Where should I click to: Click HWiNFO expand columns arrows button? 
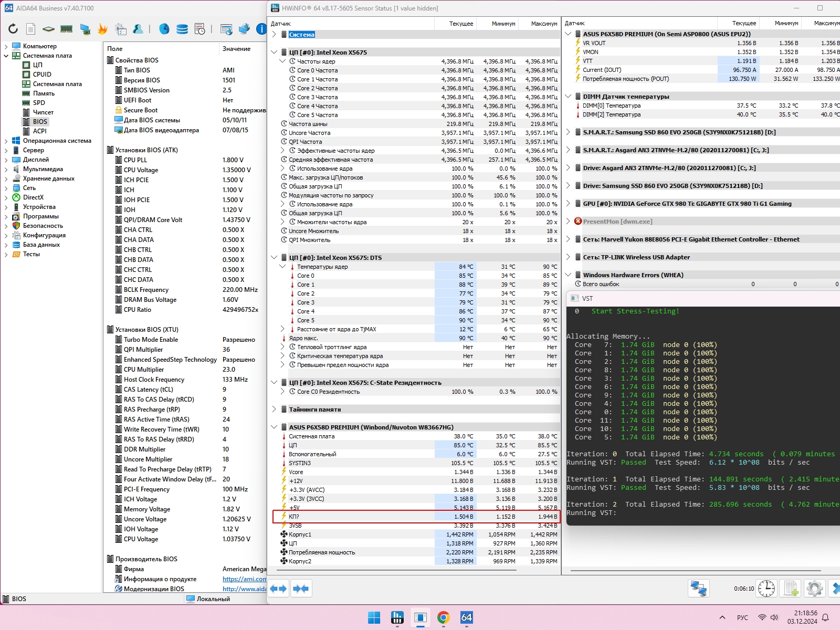tap(278, 589)
